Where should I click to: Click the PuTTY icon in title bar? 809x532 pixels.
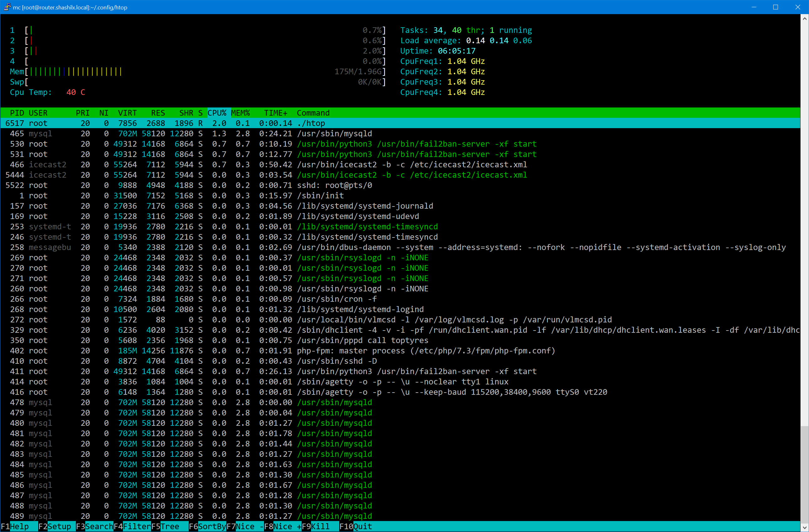pyautogui.click(x=7, y=7)
